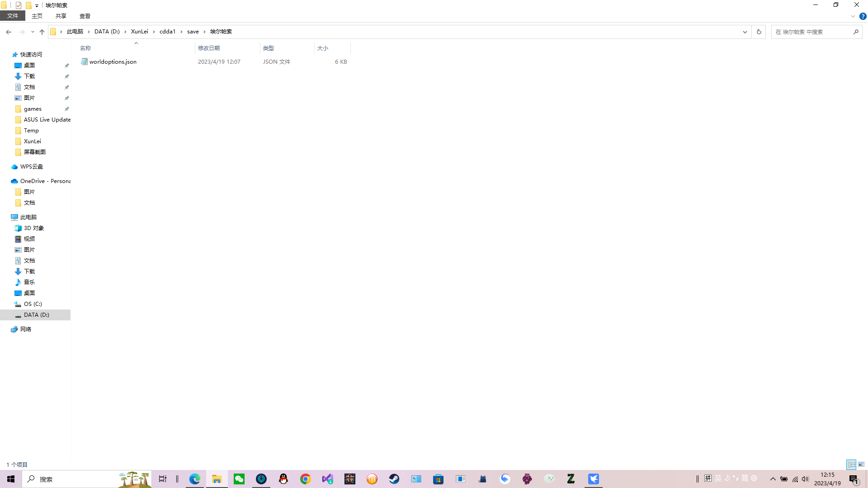Go back with the Back arrow
This screenshot has width=868, height=488.
coord(9,32)
